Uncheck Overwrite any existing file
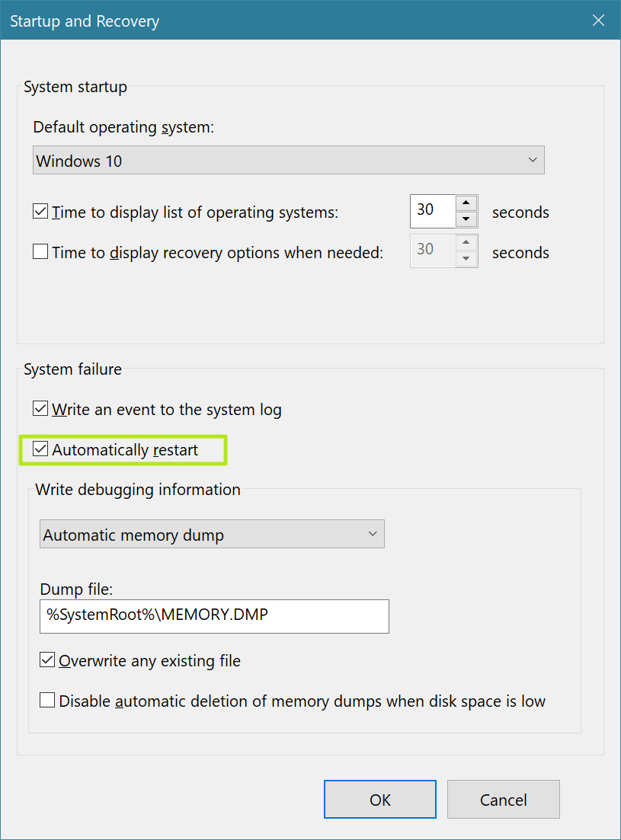The width and height of the screenshot is (621, 840). [46, 660]
